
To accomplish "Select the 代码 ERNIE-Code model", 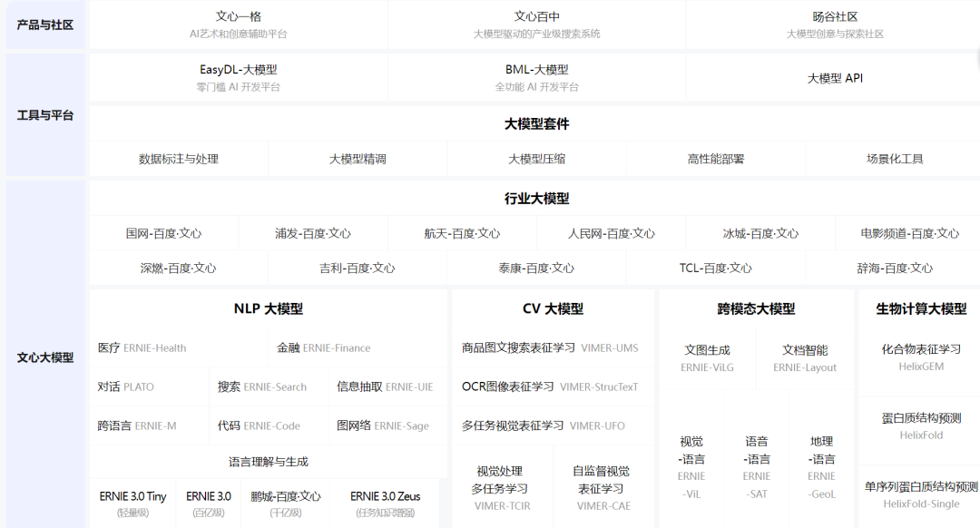I will [259, 425].
